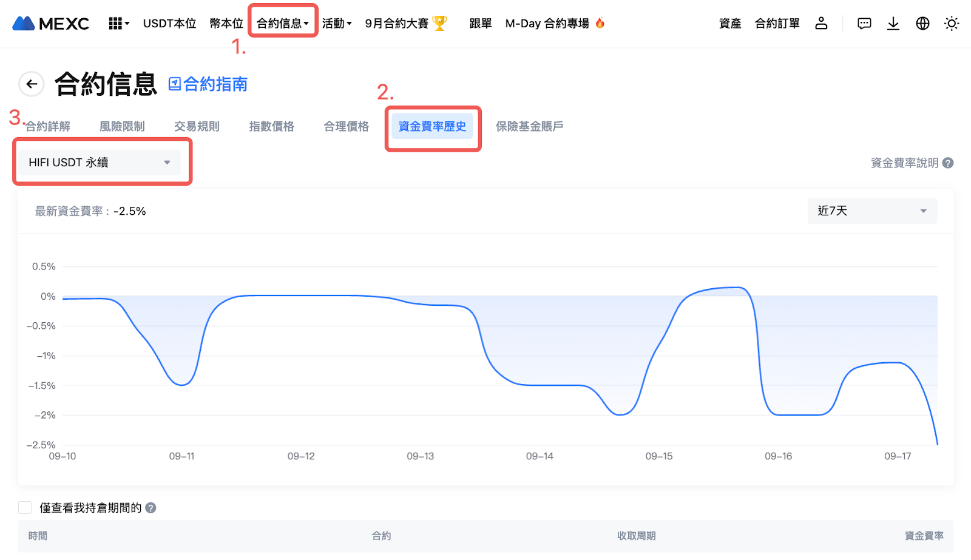Click the back arrow button
Screen dimensions: 971x560
coord(32,84)
